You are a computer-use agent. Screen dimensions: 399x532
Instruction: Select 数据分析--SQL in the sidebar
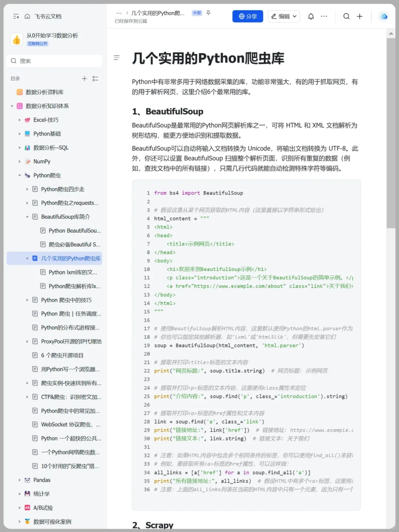[x=50, y=148]
